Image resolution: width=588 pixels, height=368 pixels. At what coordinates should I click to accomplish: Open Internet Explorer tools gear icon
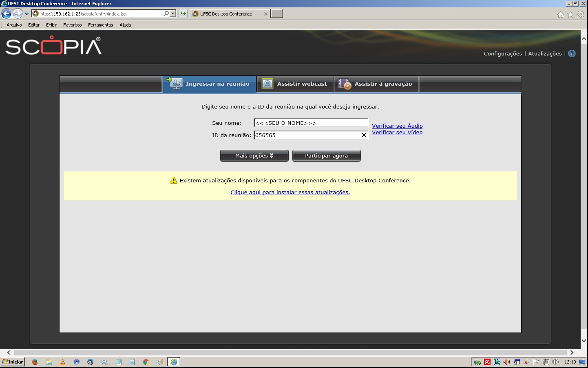(581, 14)
